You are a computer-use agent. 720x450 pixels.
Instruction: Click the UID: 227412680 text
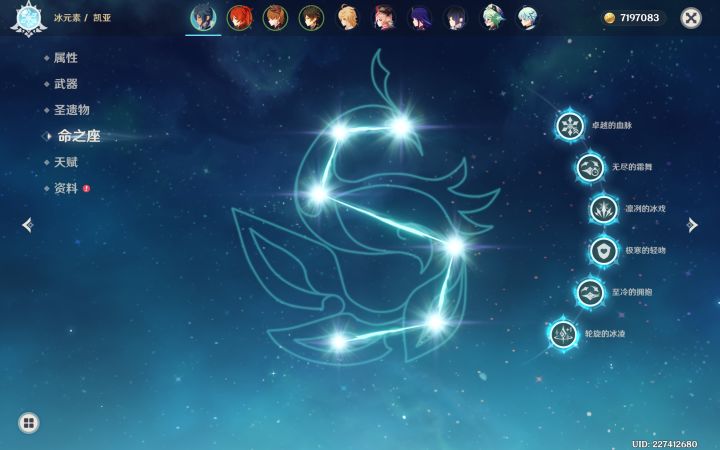(x=664, y=444)
